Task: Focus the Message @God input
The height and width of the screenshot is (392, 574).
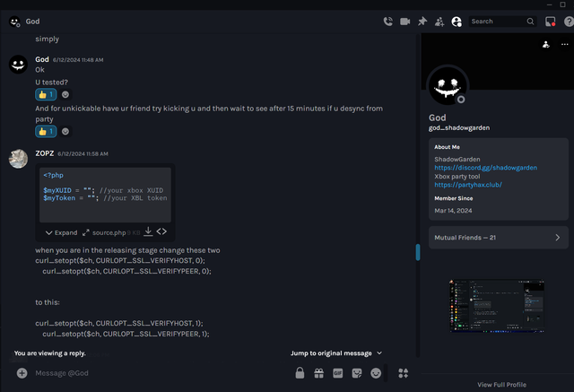Action: pos(161,373)
